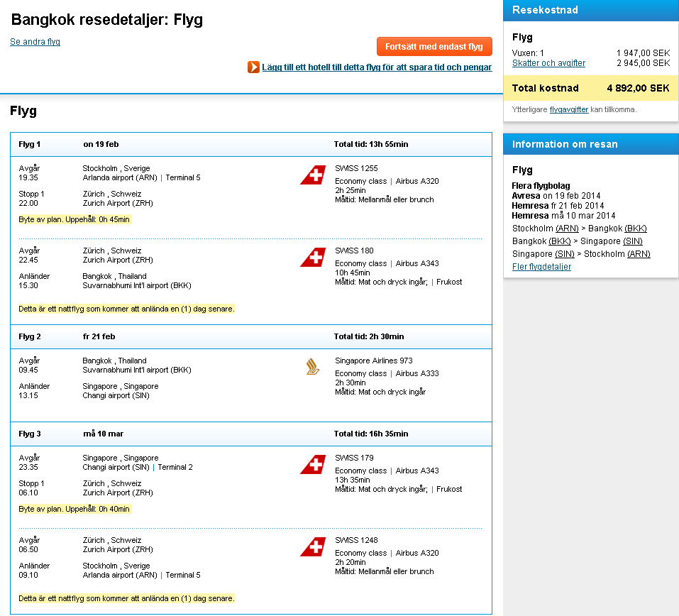Click the Total kostnad highlighted row
This screenshot has width=679, height=616.
(x=590, y=89)
